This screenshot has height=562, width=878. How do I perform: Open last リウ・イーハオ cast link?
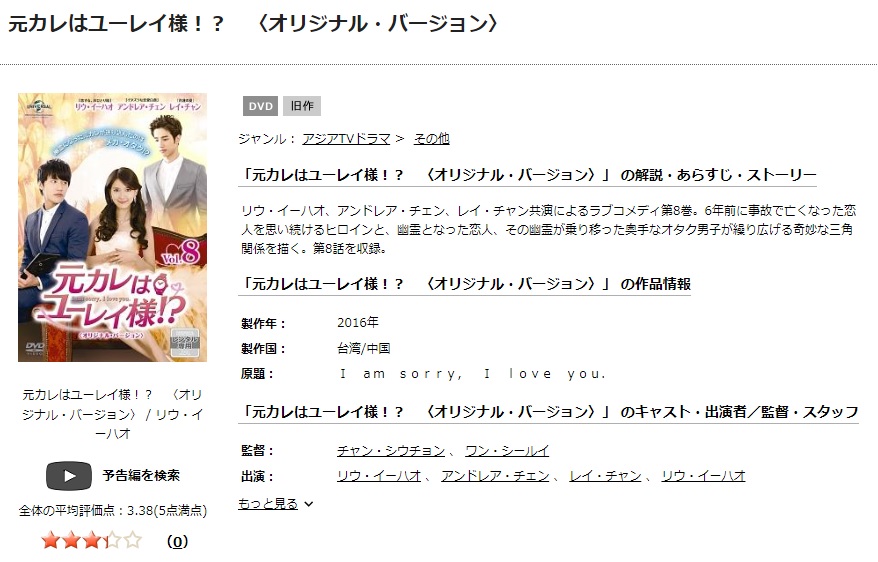pos(703,476)
